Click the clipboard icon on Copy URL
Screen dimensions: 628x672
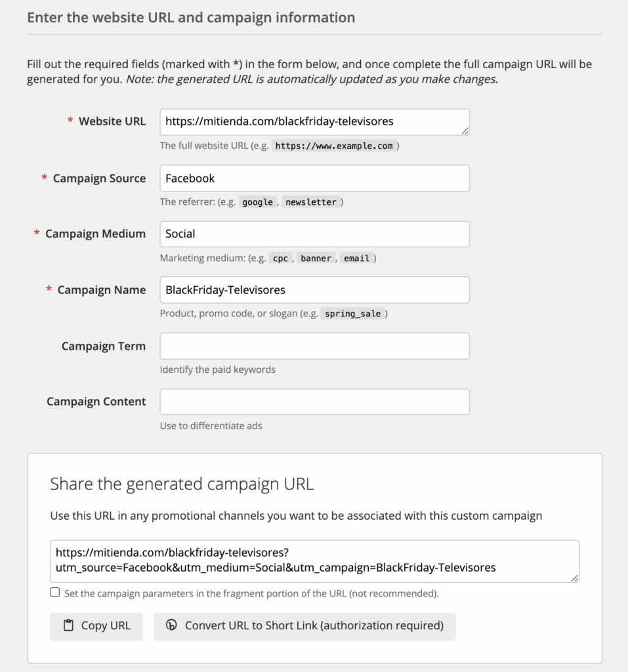point(68,625)
